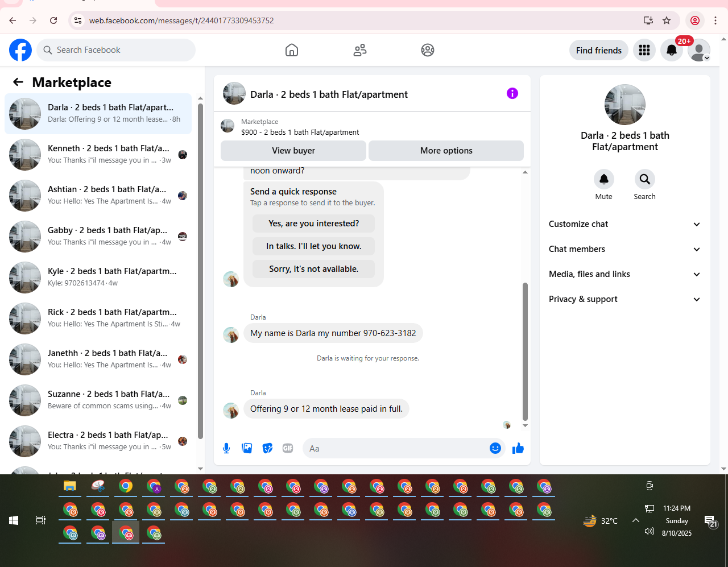The height and width of the screenshot is (567, 728).
Task: Record a voice clip with microphone icon
Action: coord(226,448)
